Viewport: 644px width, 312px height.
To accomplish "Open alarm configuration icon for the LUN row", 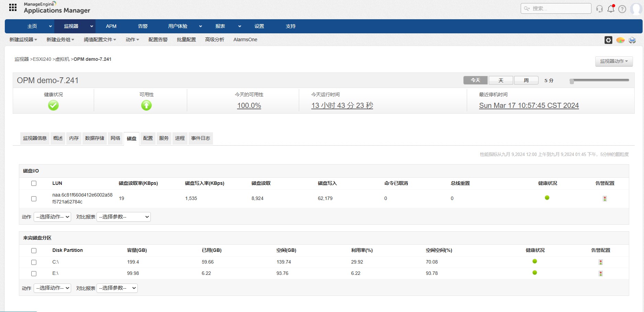I will (605, 199).
